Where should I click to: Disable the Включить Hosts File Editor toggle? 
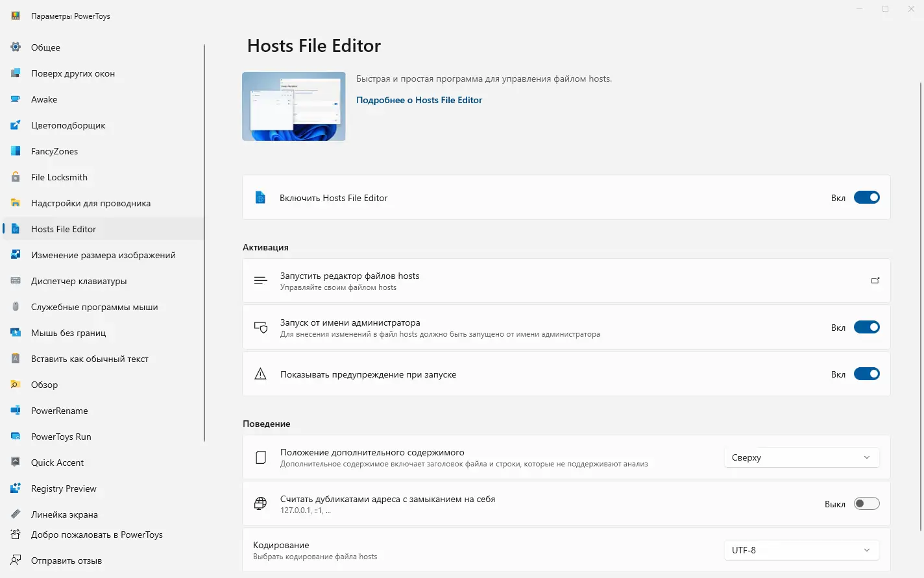tap(866, 198)
